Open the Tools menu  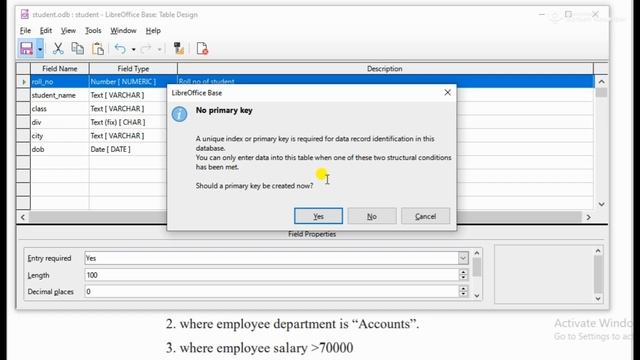(x=93, y=31)
